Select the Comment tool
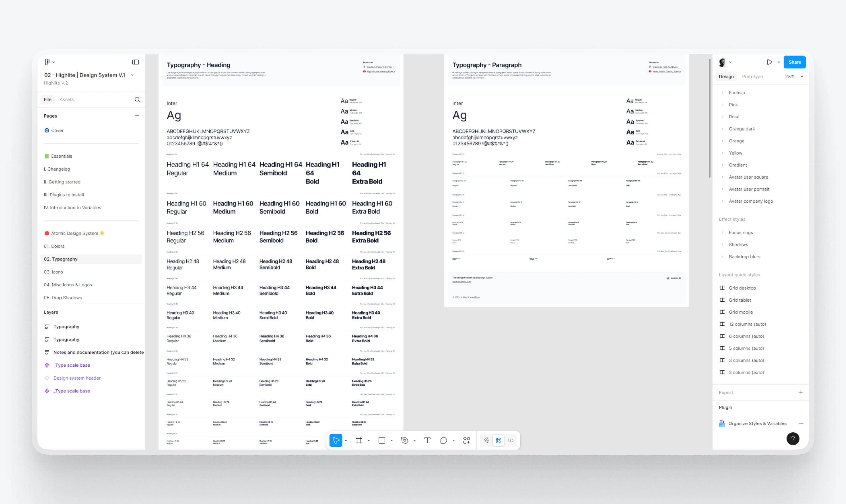 tap(444, 440)
